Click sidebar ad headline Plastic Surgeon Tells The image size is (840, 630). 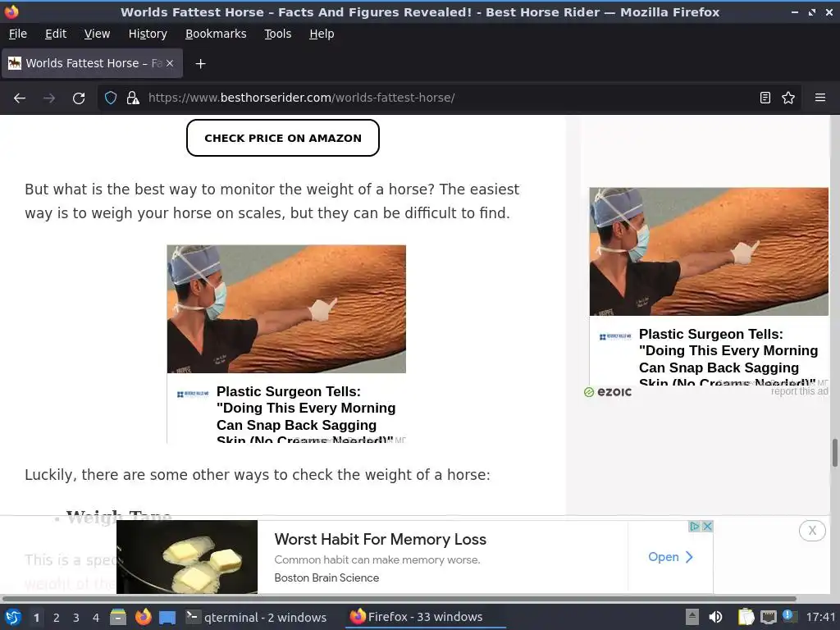(x=728, y=358)
